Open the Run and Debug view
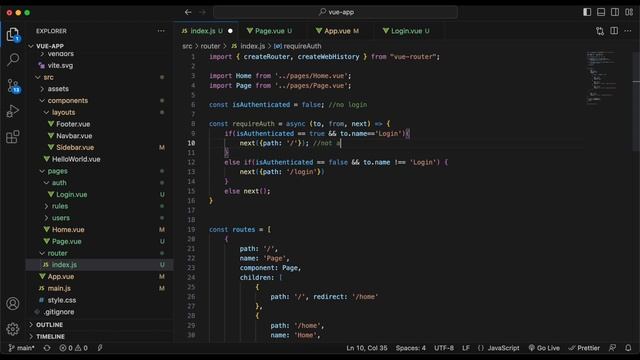 tap(13, 111)
